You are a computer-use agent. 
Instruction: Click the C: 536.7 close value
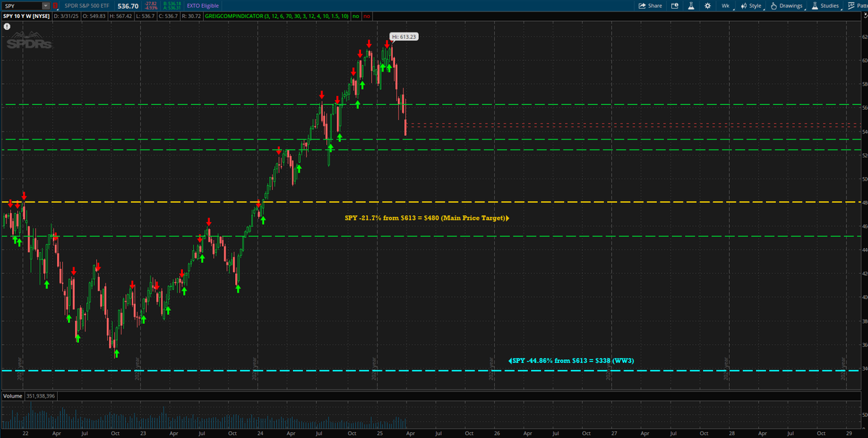pos(168,16)
